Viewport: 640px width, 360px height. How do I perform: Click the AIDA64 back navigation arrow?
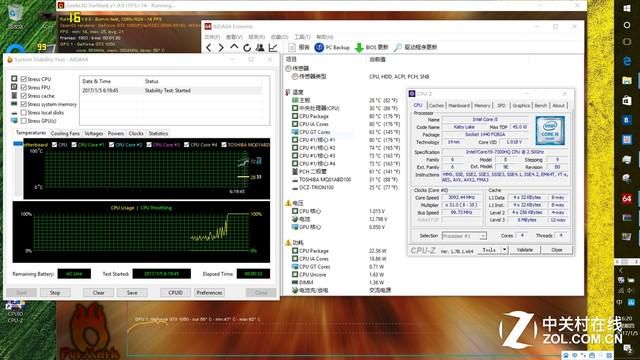209,47
